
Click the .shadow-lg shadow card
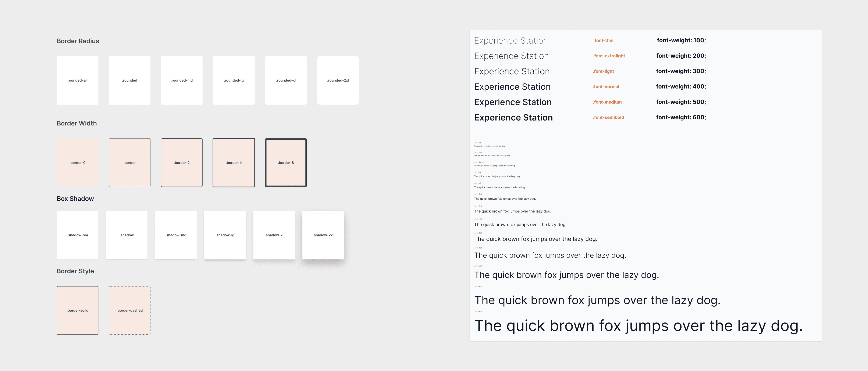click(225, 235)
